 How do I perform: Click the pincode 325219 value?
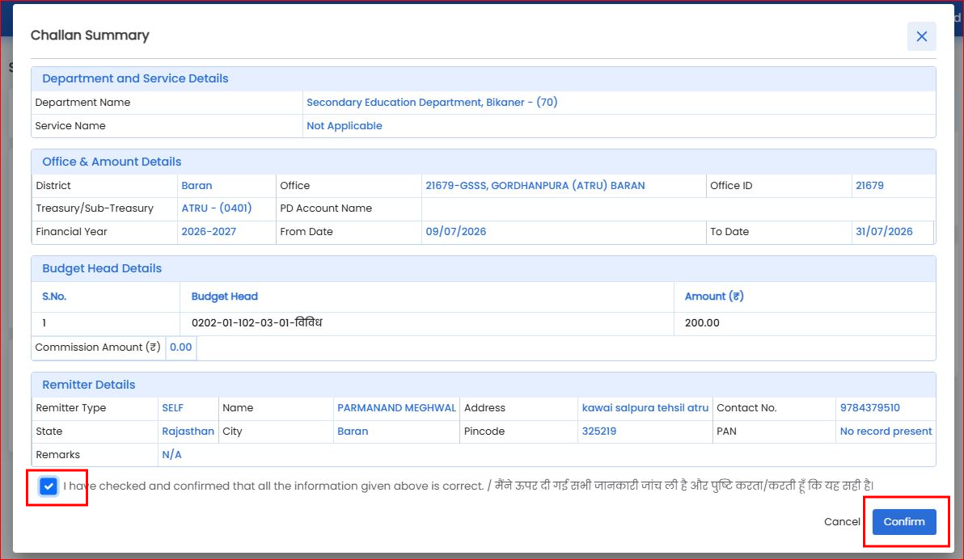coord(598,431)
